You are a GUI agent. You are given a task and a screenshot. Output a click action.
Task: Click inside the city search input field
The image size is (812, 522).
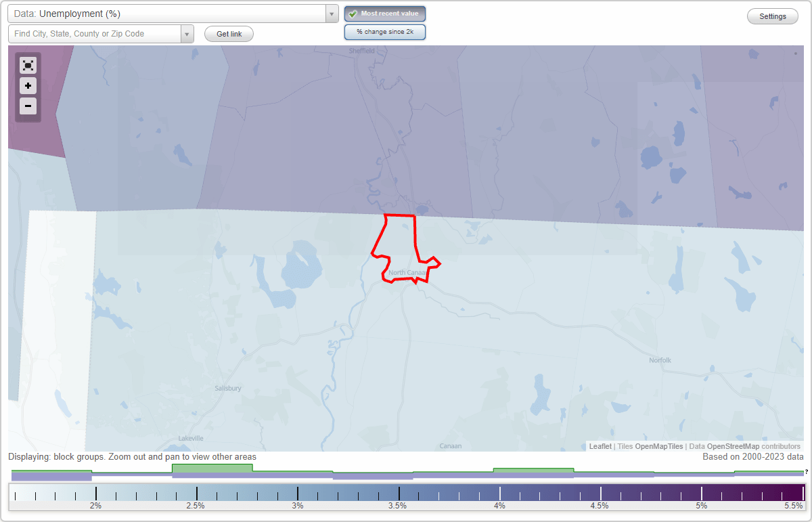click(x=95, y=33)
